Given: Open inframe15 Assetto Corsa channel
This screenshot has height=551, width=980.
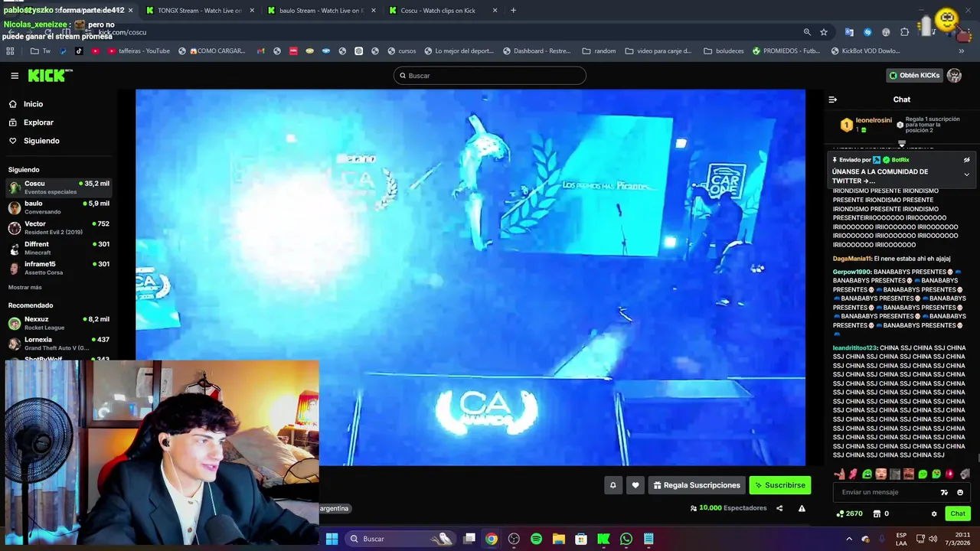Looking at the screenshot, I should [59, 268].
